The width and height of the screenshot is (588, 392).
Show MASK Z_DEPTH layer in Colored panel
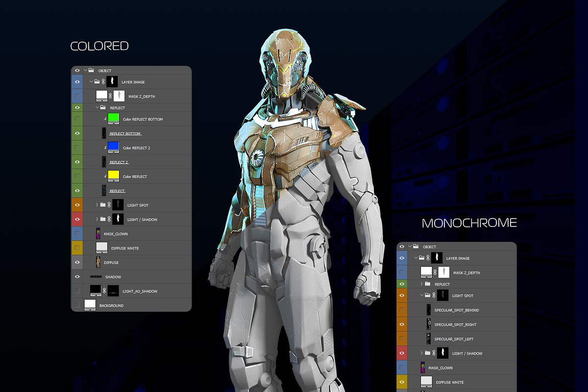[77, 96]
